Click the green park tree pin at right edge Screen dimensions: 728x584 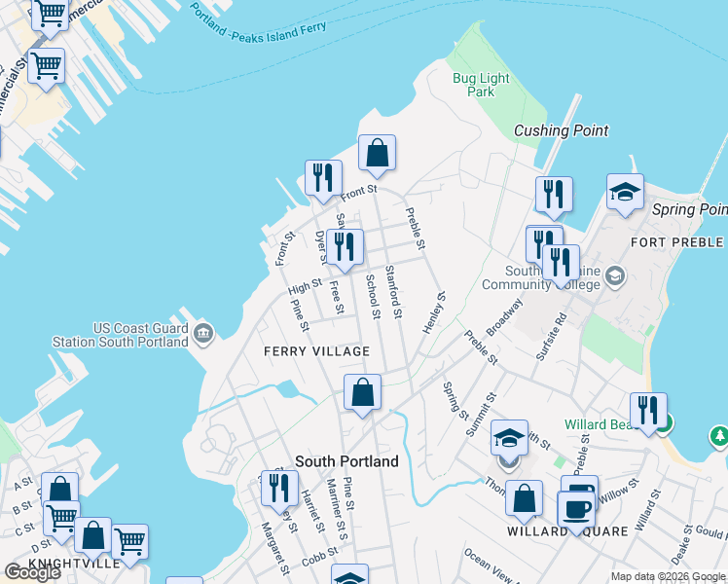click(719, 437)
